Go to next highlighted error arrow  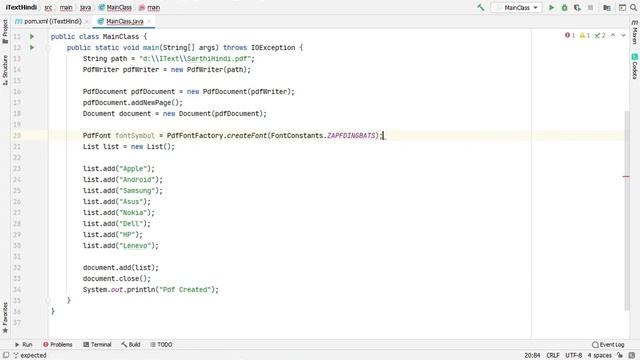[x=623, y=36]
